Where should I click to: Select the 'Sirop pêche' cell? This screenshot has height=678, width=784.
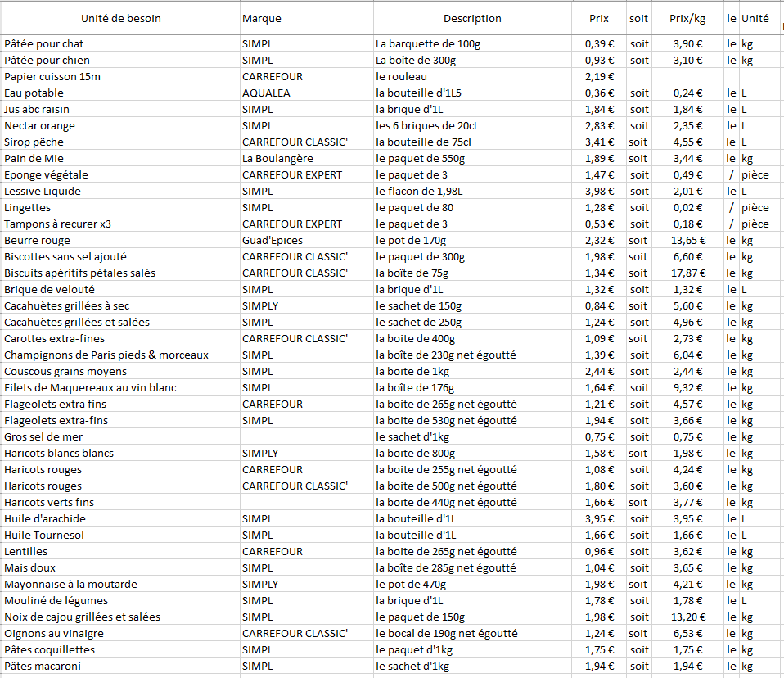[x=121, y=142]
